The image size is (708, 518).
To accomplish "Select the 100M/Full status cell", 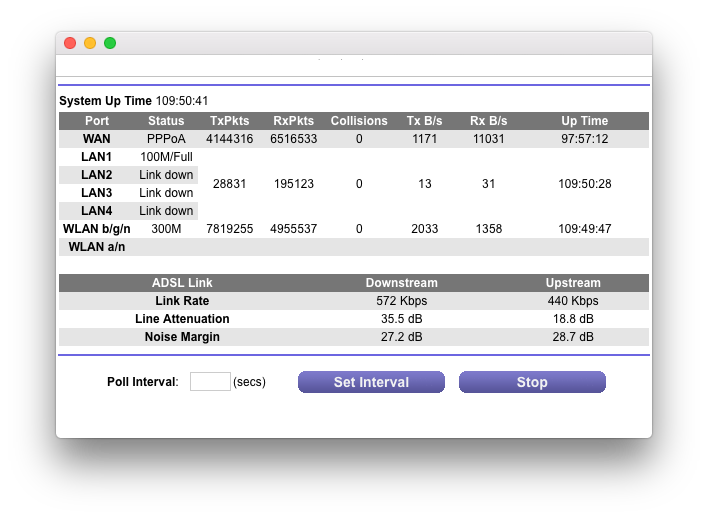I will 166,157.
